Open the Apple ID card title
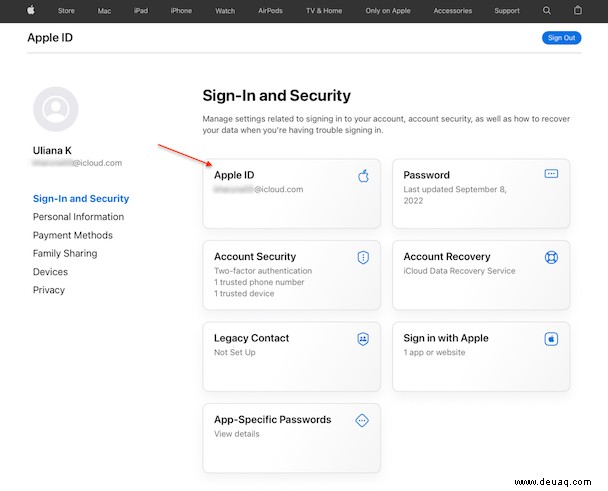608x491 pixels. pyautogui.click(x=234, y=175)
